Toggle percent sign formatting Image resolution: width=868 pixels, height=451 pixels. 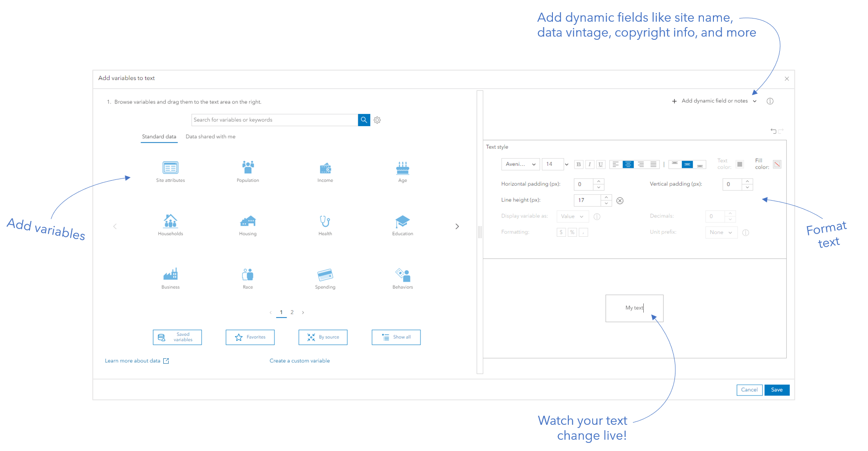pos(572,232)
